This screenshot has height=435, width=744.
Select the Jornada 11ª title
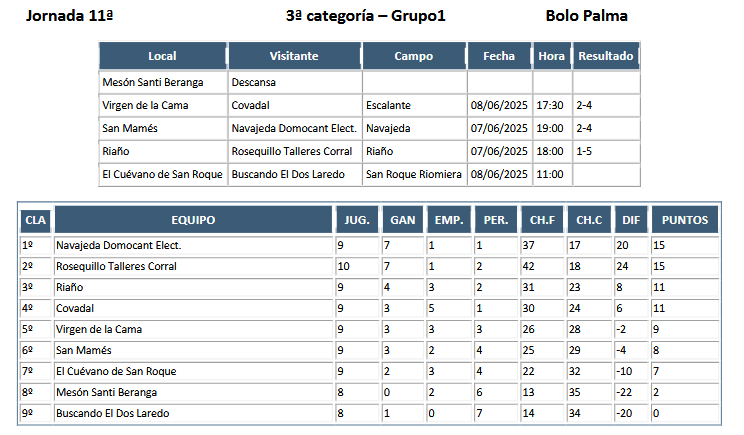69,16
